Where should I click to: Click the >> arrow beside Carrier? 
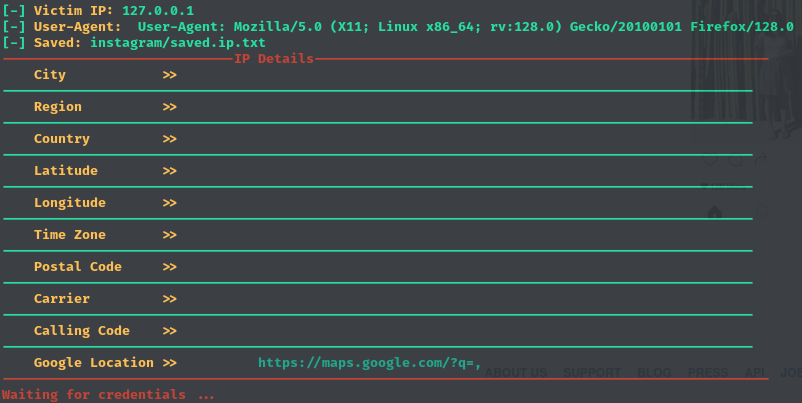(x=169, y=299)
